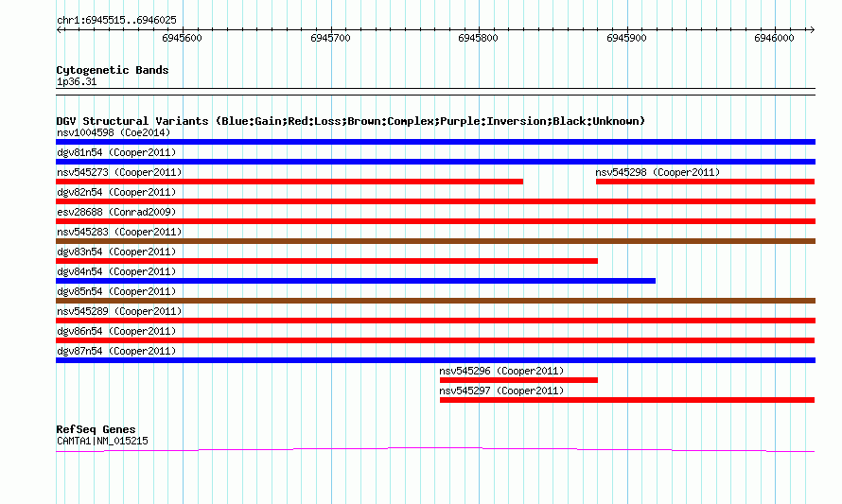Image resolution: width=842 pixels, height=504 pixels.
Task: Click the red esv28688 loss bar
Action: [435, 221]
